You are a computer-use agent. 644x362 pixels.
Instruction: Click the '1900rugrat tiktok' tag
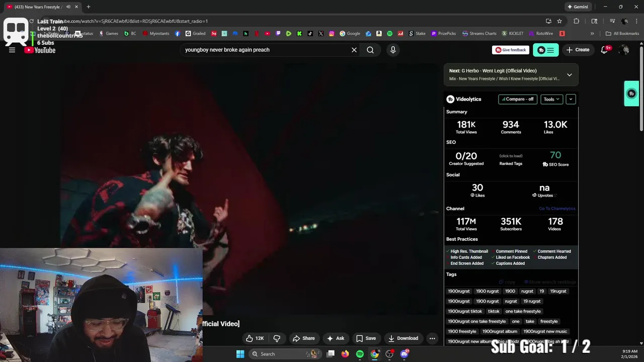465,311
